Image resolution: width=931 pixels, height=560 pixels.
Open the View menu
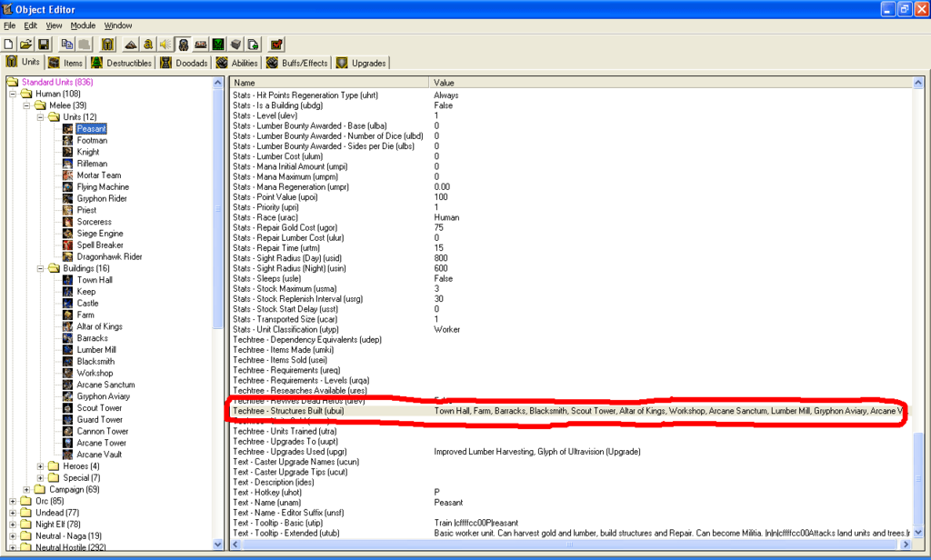pyautogui.click(x=54, y=25)
